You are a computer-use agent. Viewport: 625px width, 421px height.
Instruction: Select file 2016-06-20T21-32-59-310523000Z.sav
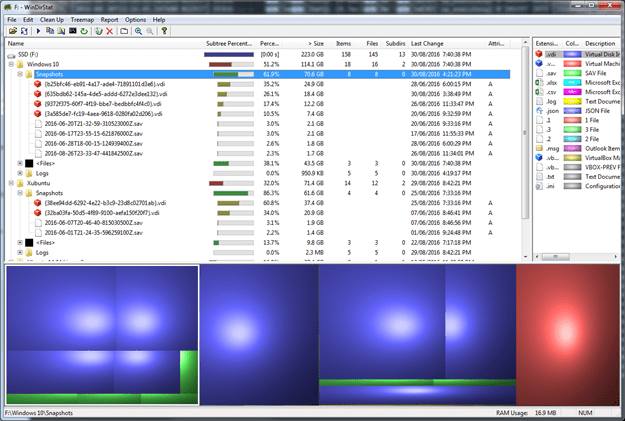coord(93,124)
